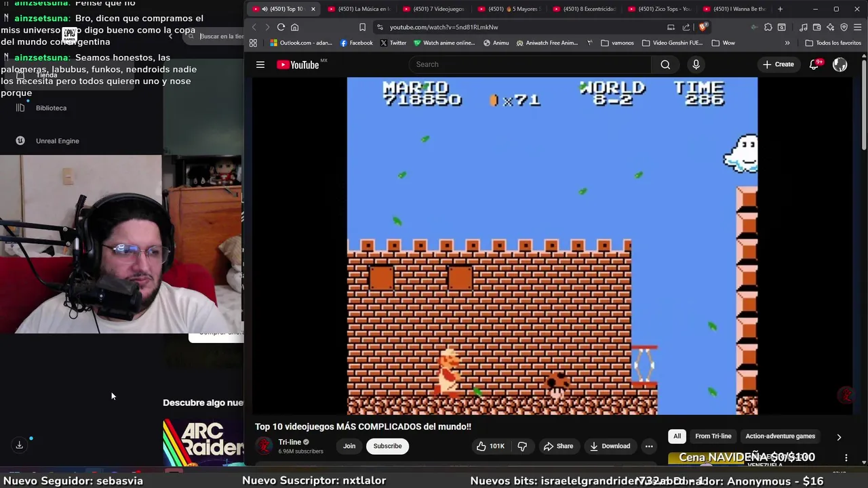This screenshot has width=868, height=488.
Task: Bookmark this page with the bookmark icon
Action: (362, 27)
